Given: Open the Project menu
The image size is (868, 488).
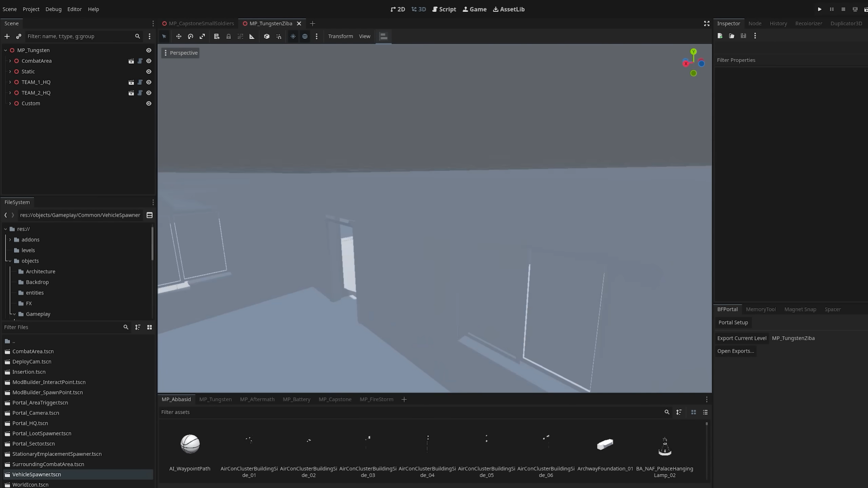Looking at the screenshot, I should (x=31, y=9).
